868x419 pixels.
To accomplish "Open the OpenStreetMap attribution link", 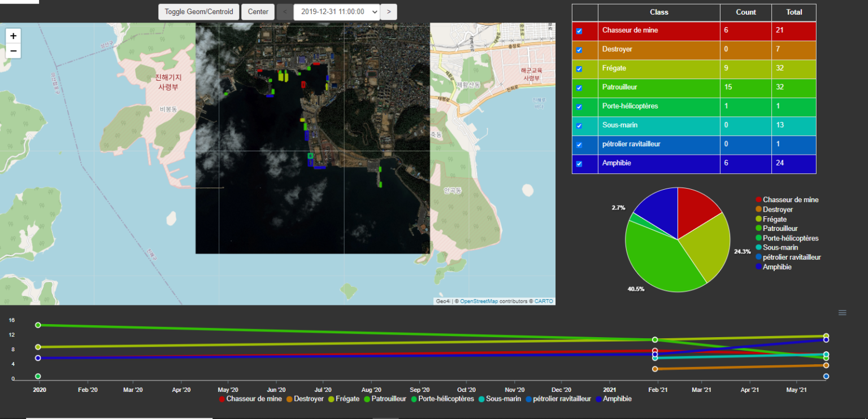I will 479,302.
